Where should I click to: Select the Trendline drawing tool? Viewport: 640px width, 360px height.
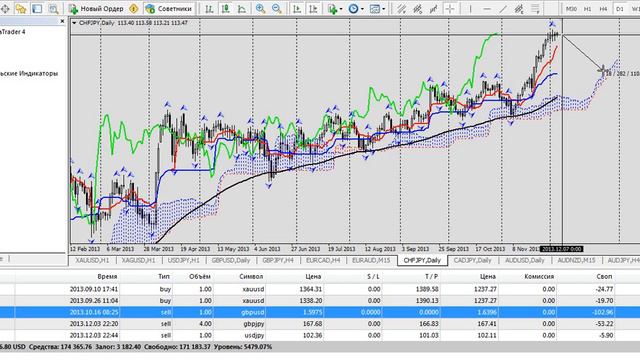(x=503, y=9)
